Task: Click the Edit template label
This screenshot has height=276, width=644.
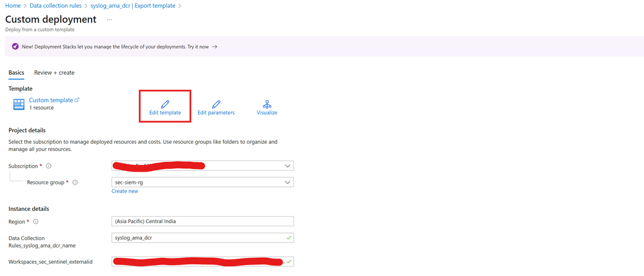Action: 165,113
